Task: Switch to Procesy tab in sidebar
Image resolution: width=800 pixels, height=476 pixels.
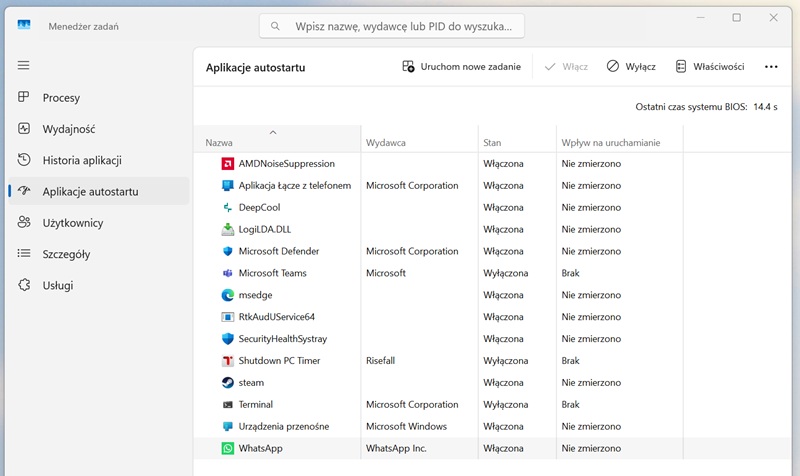Action: click(61, 98)
